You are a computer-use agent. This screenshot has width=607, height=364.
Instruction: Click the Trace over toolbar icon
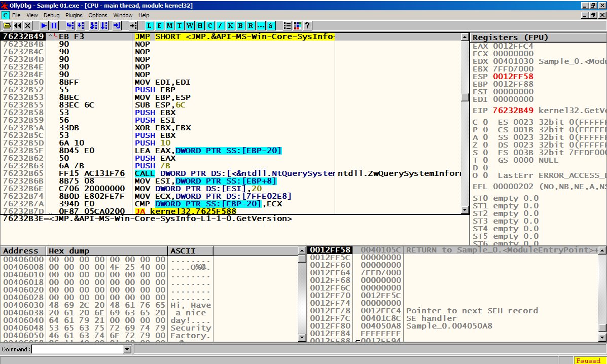104,25
